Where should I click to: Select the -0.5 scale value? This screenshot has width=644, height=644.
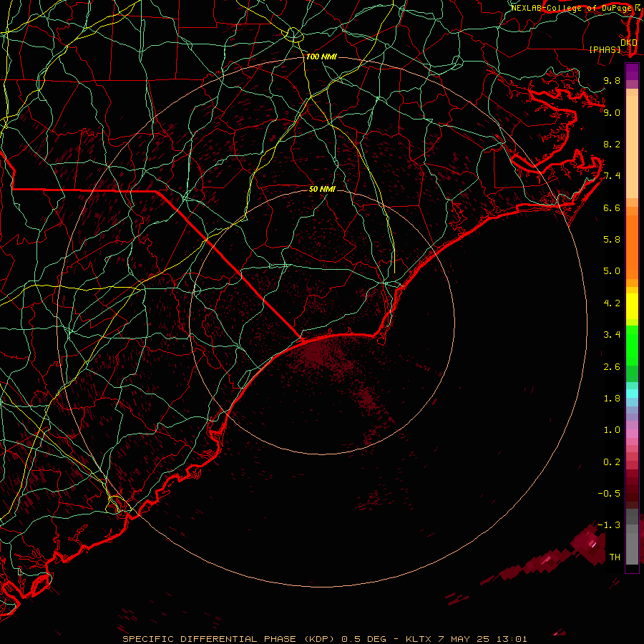coord(609,494)
